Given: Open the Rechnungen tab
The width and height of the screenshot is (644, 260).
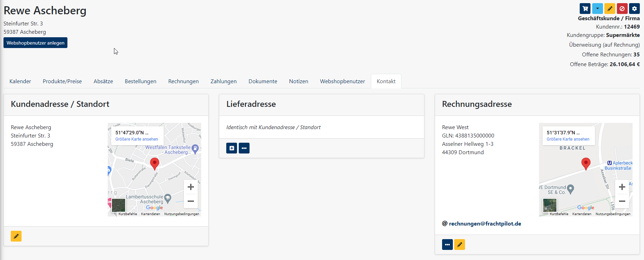Looking at the screenshot, I should tap(184, 81).
